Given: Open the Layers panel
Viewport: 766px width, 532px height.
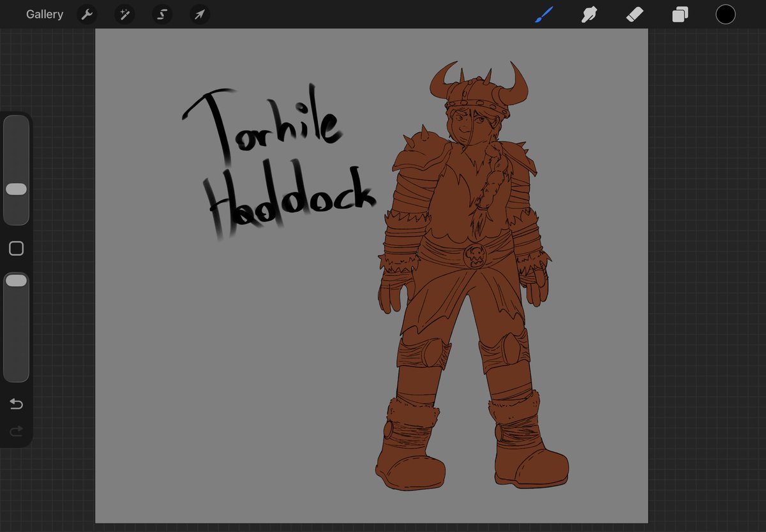Looking at the screenshot, I should tap(680, 14).
